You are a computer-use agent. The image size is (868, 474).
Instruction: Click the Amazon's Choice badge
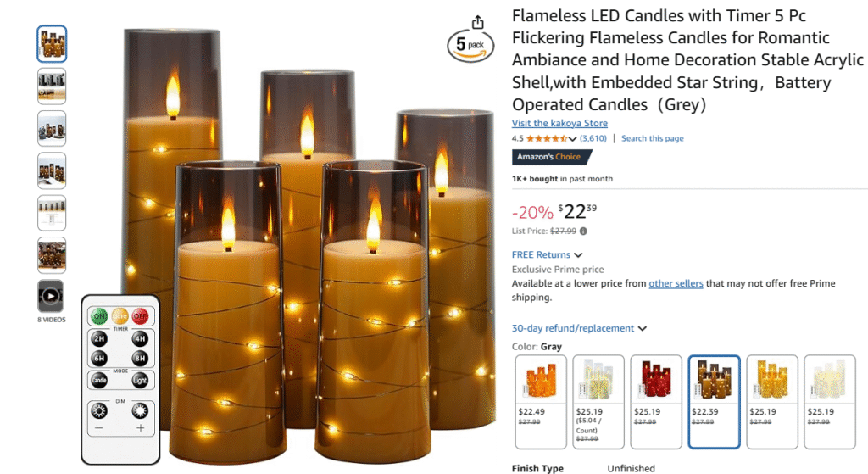click(551, 157)
